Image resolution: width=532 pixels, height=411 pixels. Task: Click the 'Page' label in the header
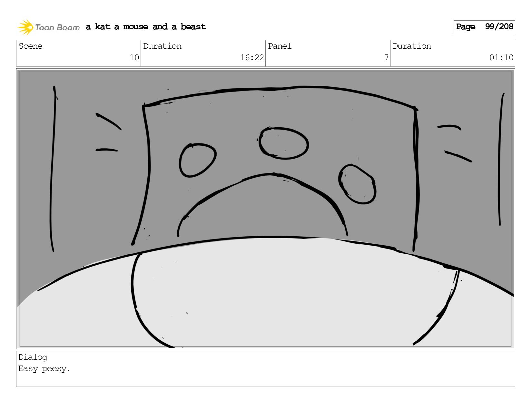point(466,27)
